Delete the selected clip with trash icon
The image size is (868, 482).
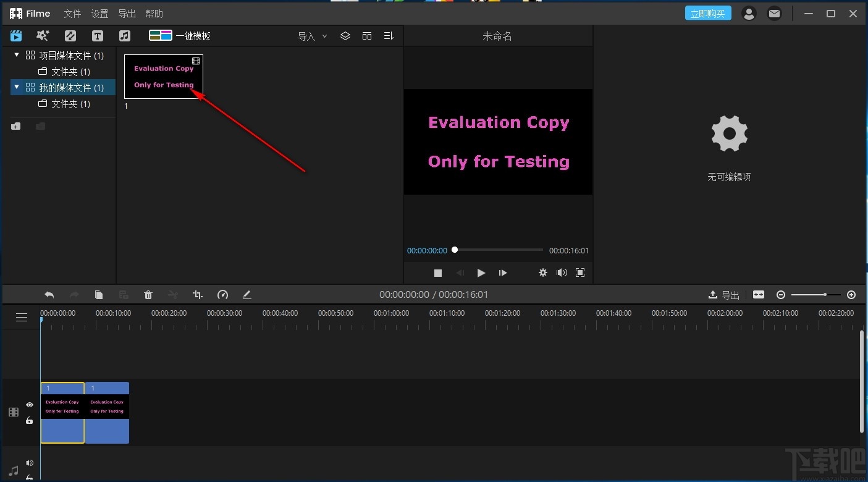tap(148, 295)
